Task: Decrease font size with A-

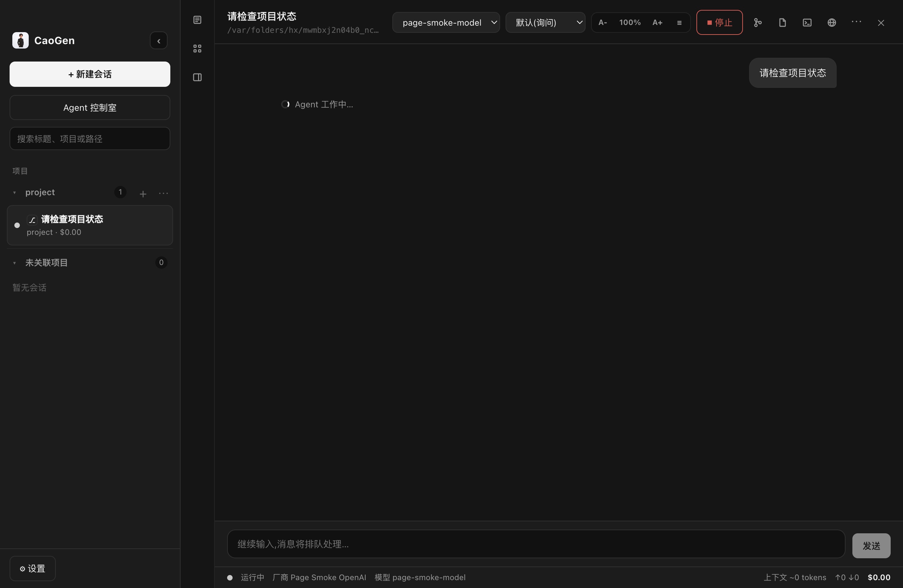Action: click(603, 22)
